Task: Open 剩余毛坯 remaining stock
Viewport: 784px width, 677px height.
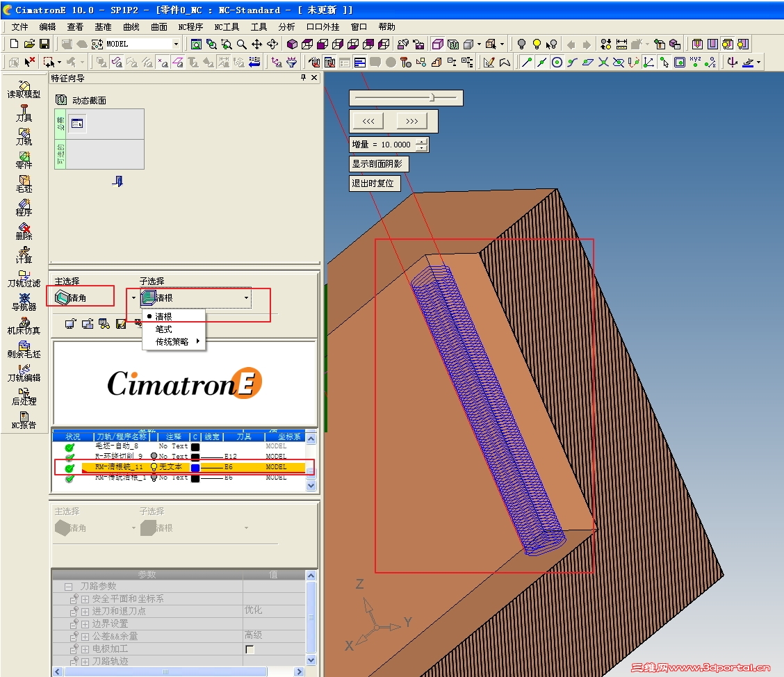Action: tap(24, 349)
